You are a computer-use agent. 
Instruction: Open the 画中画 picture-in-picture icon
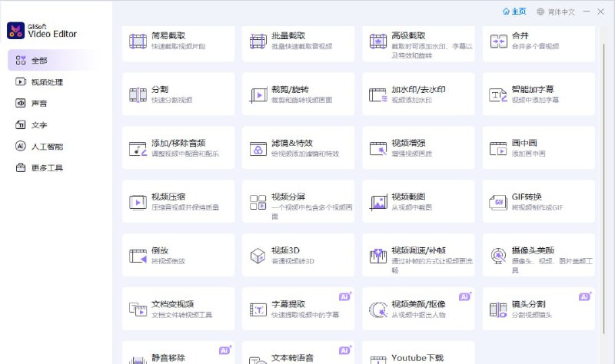498,149
